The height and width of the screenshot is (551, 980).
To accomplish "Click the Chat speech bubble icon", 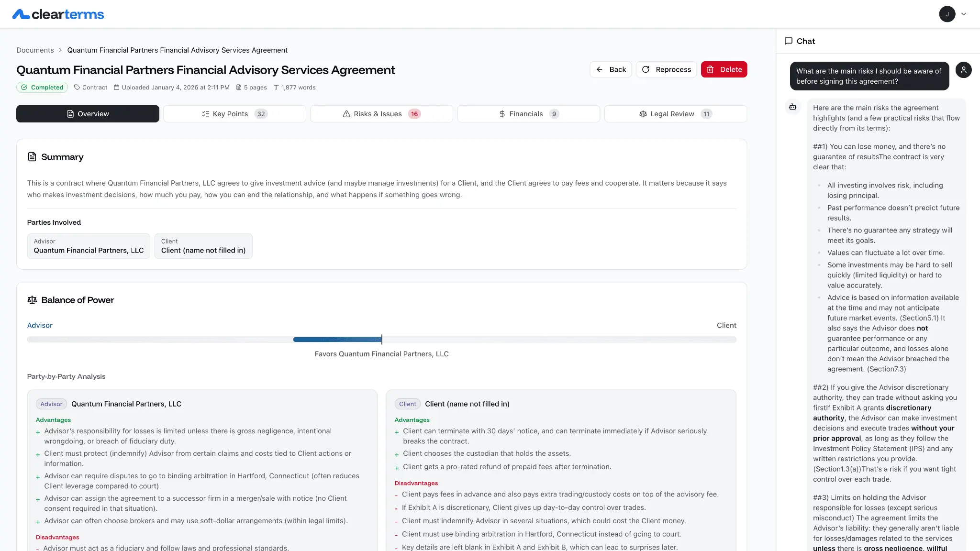I will [789, 41].
